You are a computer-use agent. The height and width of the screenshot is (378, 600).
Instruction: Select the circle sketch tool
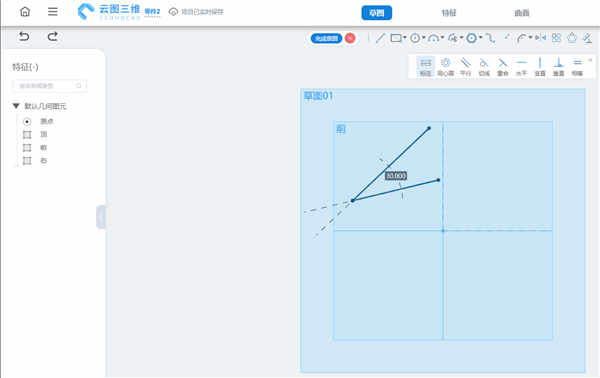415,38
